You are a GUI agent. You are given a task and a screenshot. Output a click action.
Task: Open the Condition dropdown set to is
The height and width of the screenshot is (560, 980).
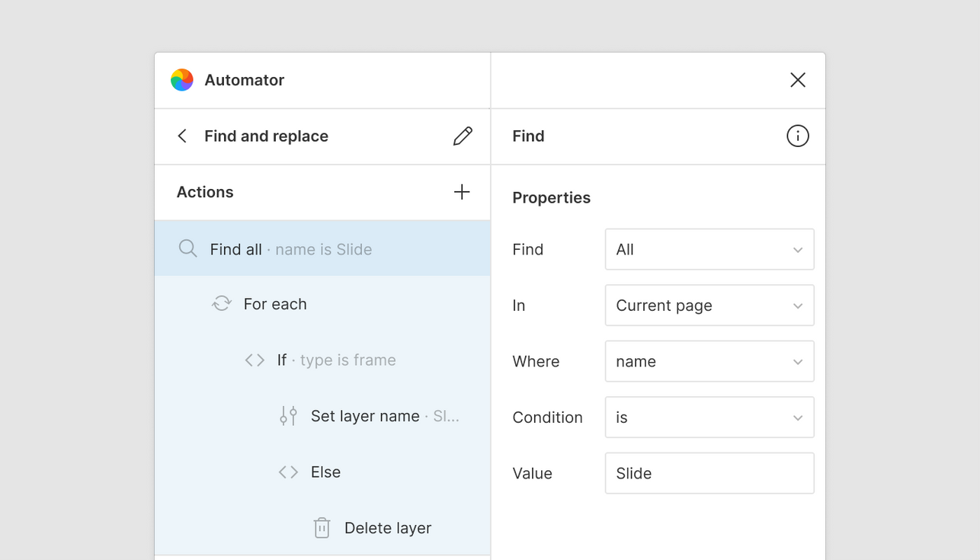(709, 418)
